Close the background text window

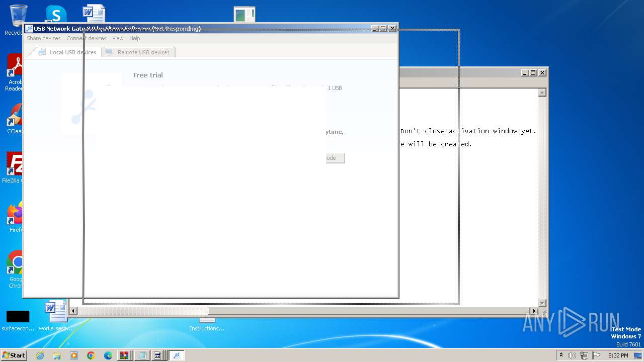coord(542,73)
